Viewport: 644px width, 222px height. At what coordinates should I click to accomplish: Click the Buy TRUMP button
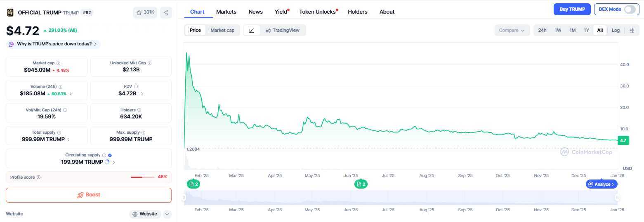point(572,9)
